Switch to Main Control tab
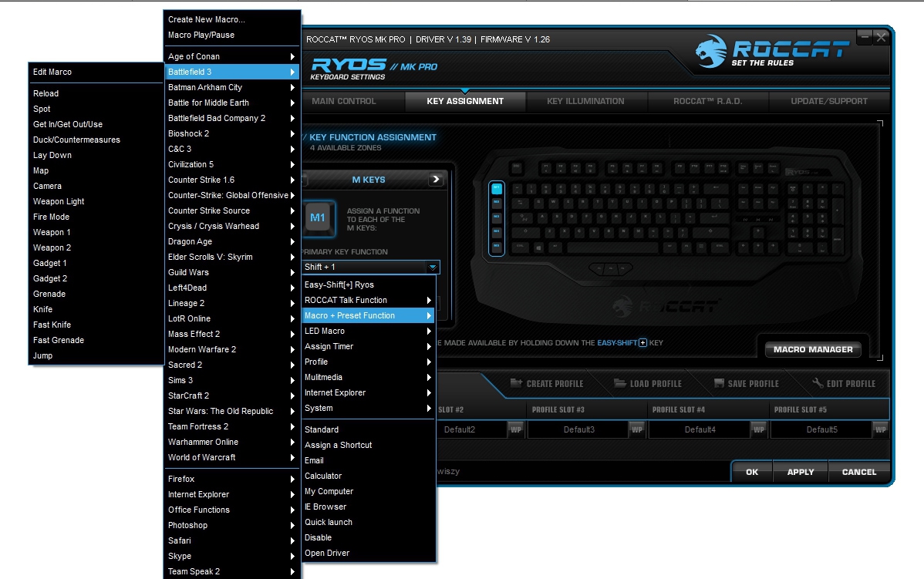The width and height of the screenshot is (924, 579). tap(343, 101)
